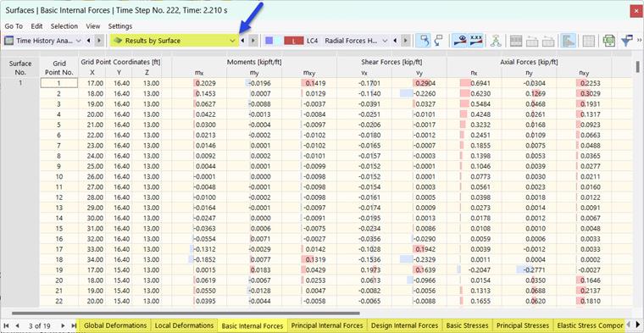644x333 pixels.
Task: Click the greyed table layout icon
Action: point(516,41)
